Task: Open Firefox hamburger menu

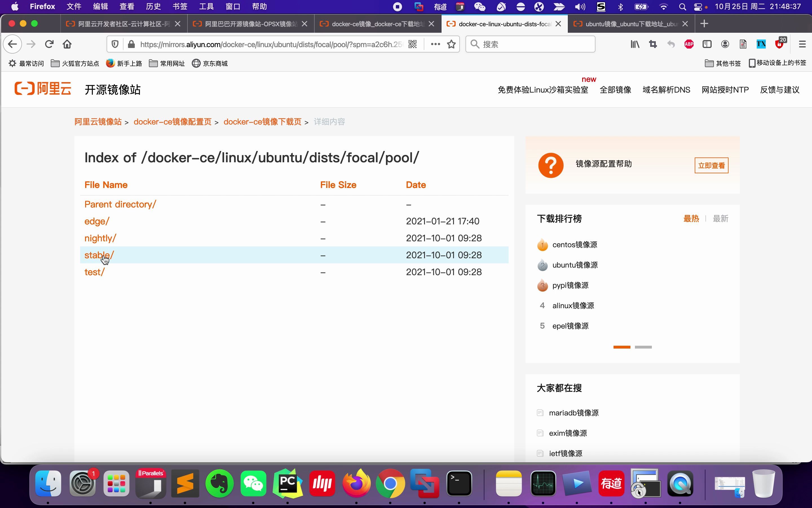Action: click(x=802, y=44)
